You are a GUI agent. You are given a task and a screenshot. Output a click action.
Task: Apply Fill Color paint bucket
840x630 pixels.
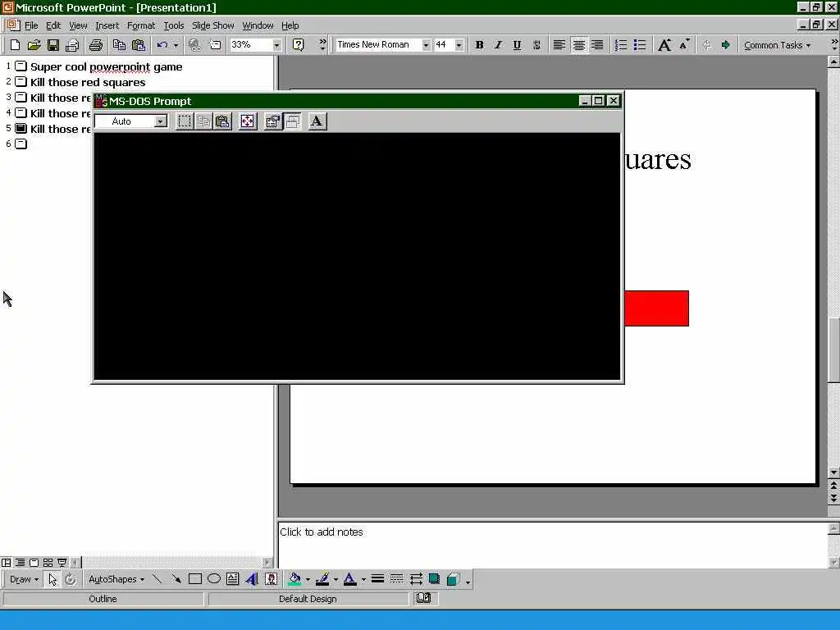pos(294,580)
